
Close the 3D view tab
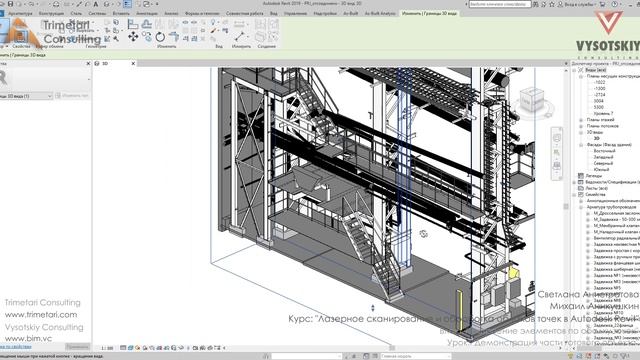133,64
